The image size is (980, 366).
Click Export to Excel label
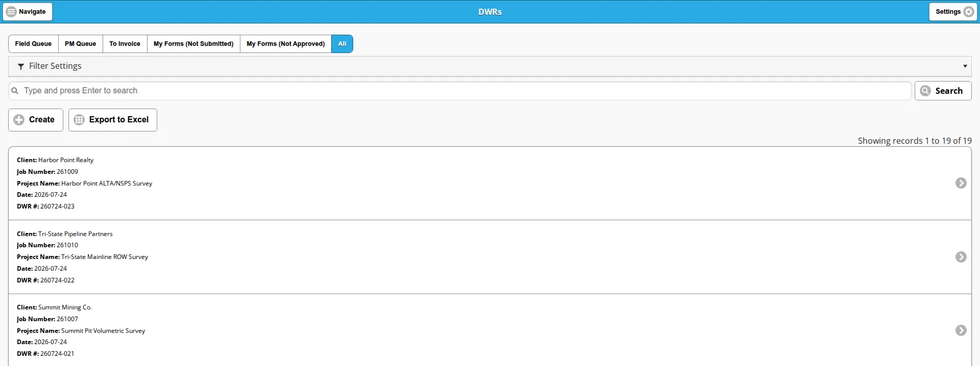point(119,120)
